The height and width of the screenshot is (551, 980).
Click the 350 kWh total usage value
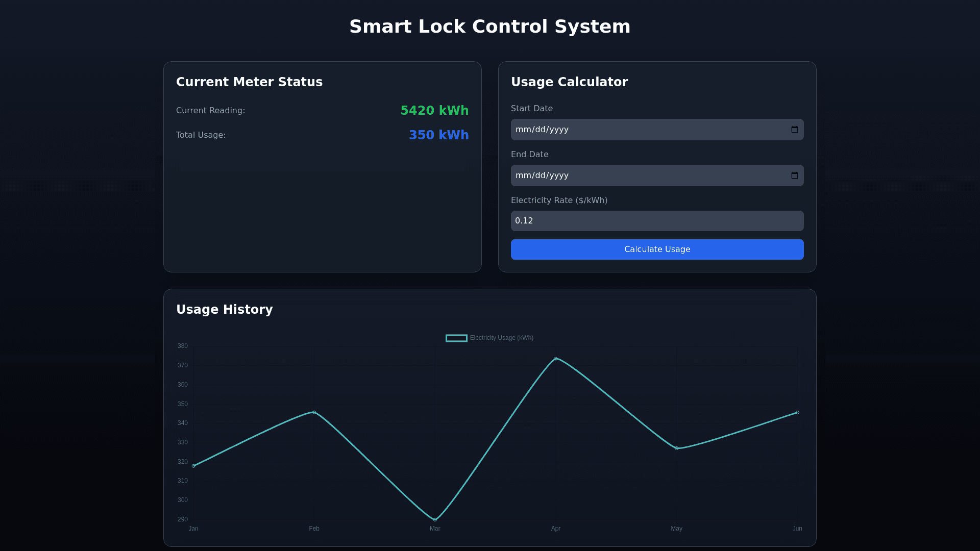(x=438, y=135)
